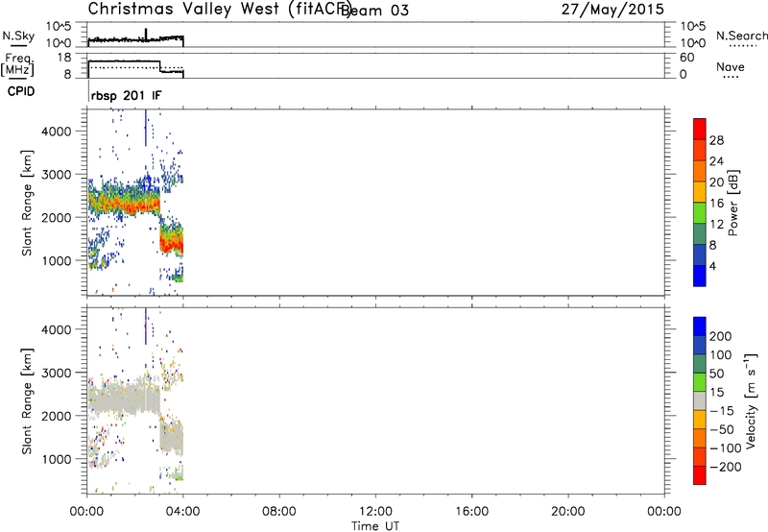
Task: Click the '12:00' time tick label
Action: pos(375,512)
